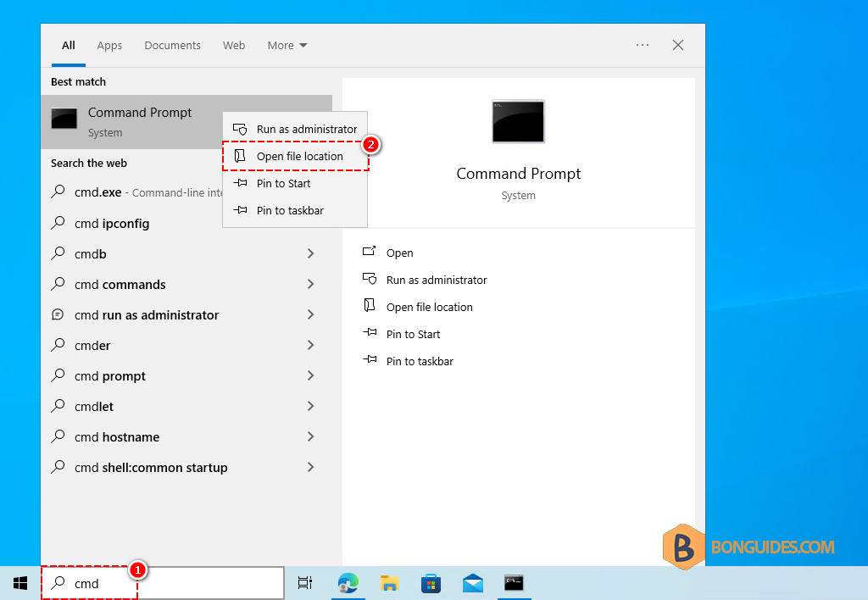Click shield icon beside Run as administrator in right pane
The width and height of the screenshot is (868, 600).
(x=370, y=279)
